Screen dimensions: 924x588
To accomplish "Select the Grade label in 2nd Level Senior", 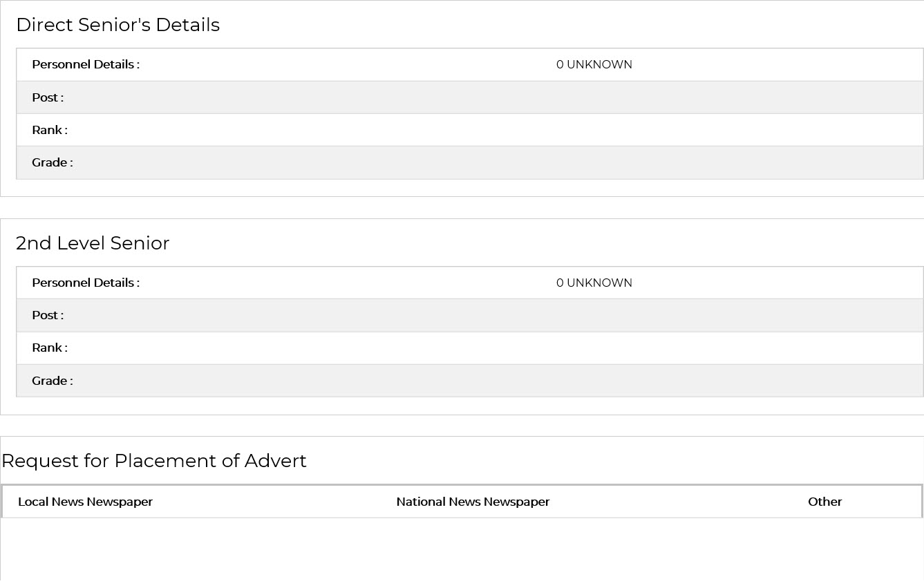I will pos(52,381).
